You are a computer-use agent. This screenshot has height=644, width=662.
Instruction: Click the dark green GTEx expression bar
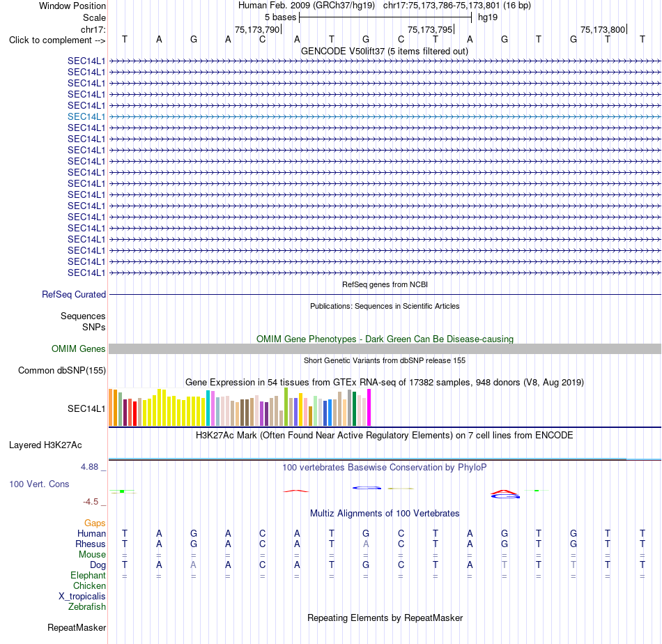click(x=354, y=409)
